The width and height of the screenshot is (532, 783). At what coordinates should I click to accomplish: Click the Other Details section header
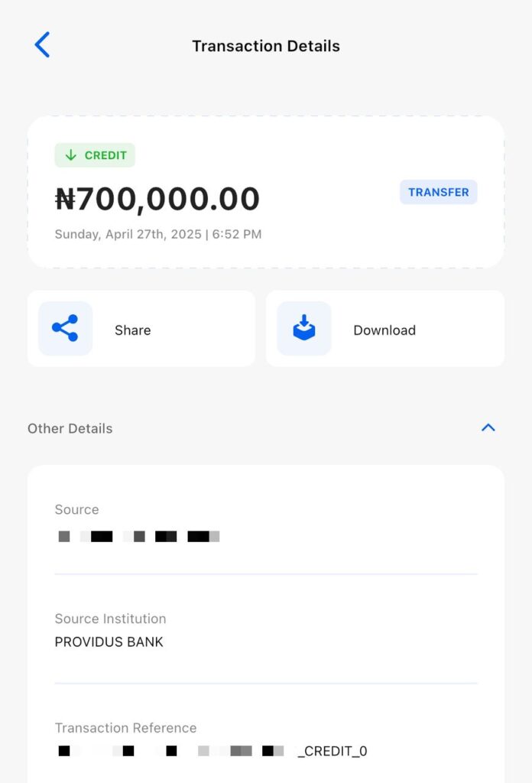click(70, 429)
